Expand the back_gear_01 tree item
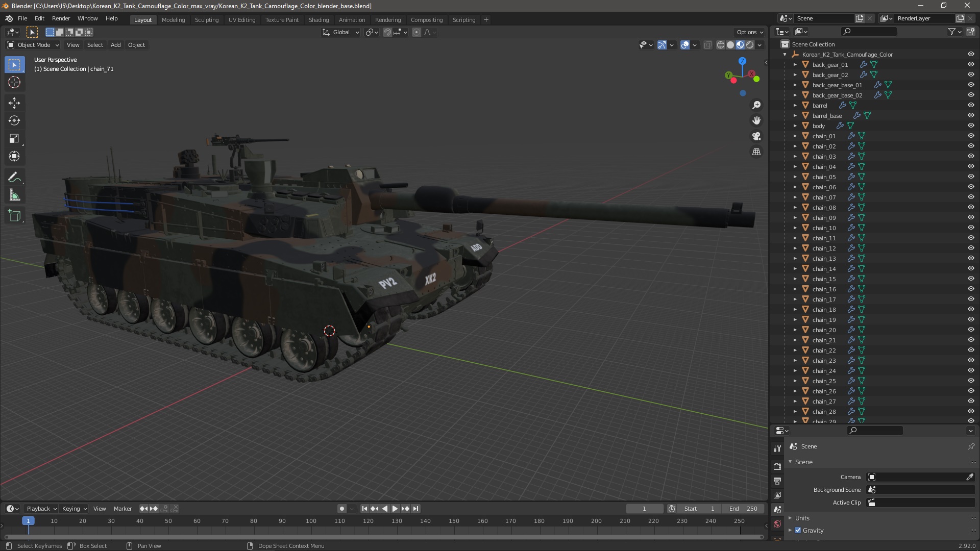 [x=795, y=65]
